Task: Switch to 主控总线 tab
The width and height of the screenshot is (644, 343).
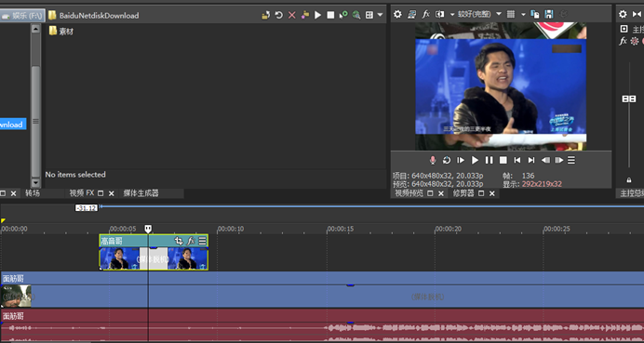Action: pyautogui.click(x=632, y=193)
